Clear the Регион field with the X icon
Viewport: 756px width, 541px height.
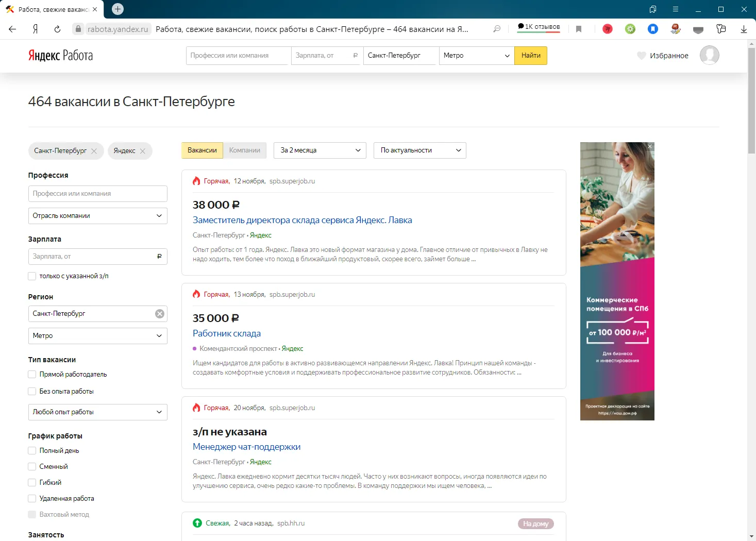point(160,314)
